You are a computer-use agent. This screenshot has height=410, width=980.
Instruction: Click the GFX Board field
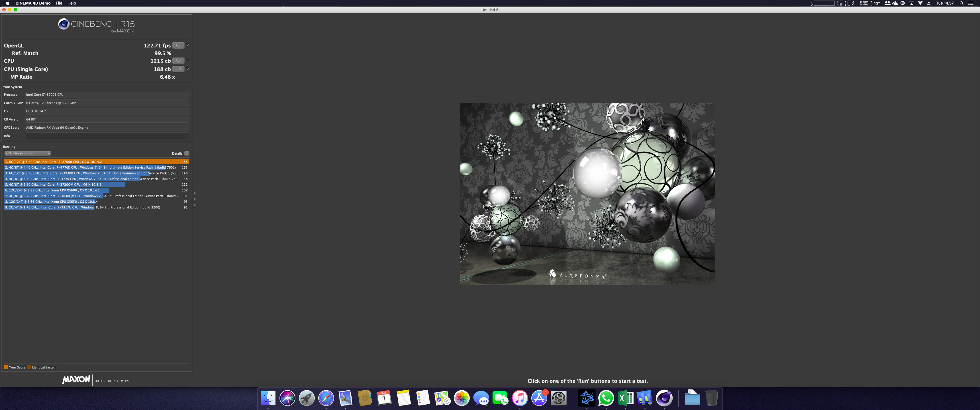(x=107, y=127)
